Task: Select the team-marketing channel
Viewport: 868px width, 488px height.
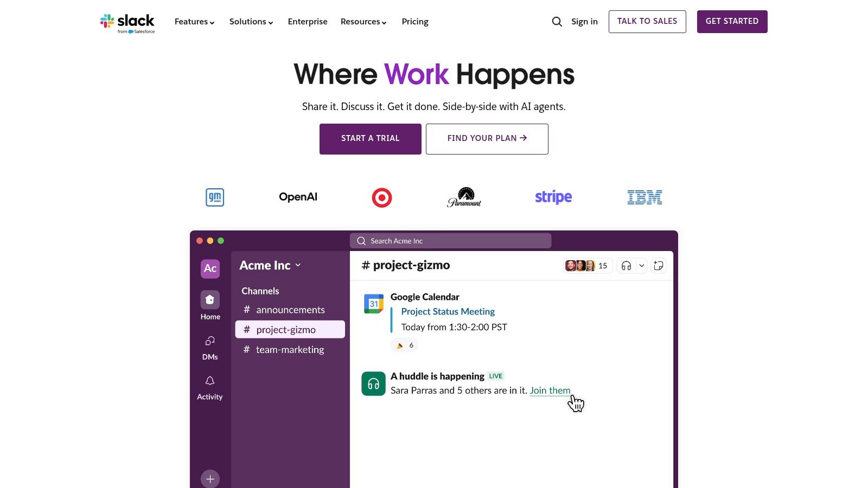Action: (x=290, y=350)
